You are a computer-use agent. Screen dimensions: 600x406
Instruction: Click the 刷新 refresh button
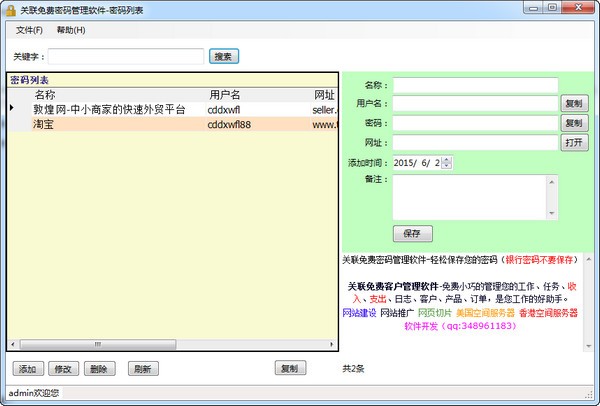point(143,369)
